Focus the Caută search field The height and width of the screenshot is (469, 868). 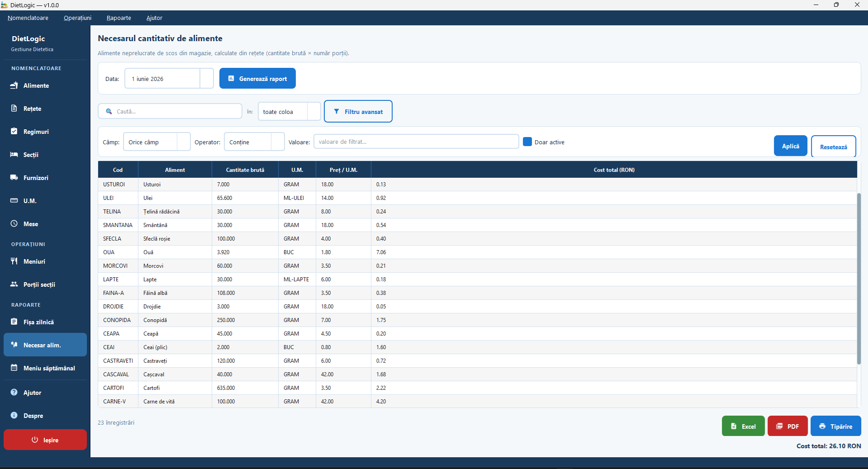170,111
